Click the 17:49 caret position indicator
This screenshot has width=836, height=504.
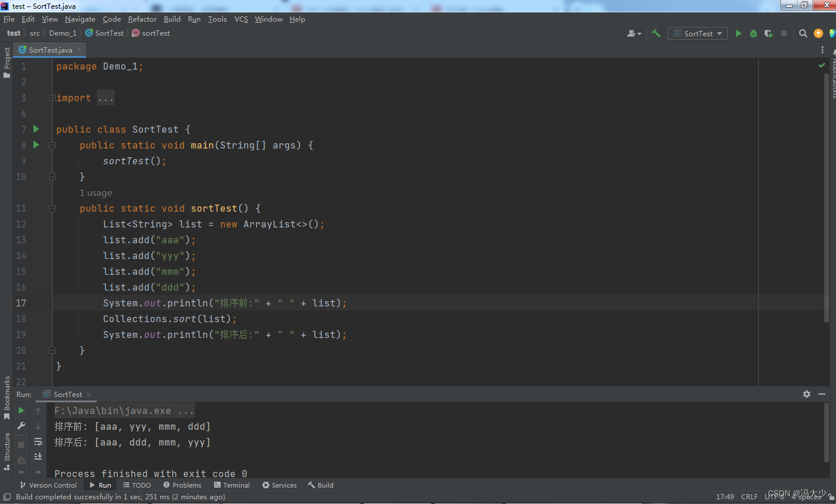pyautogui.click(x=725, y=496)
